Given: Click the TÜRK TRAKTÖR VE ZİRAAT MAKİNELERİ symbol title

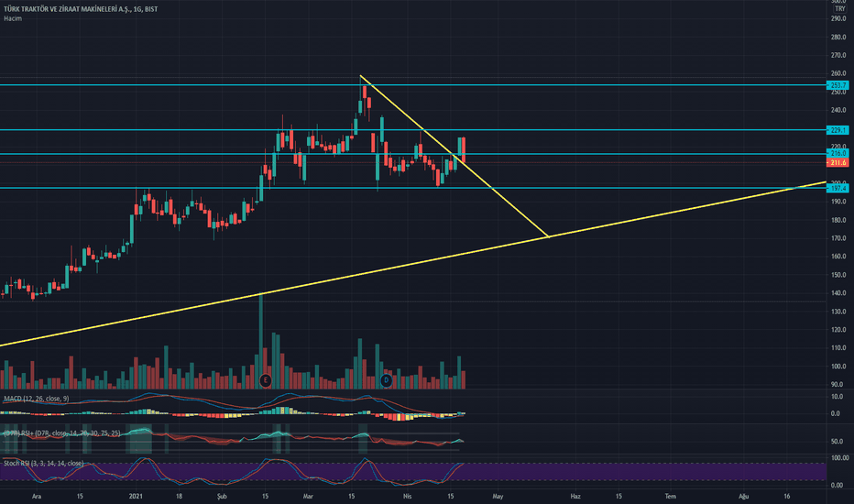Looking at the screenshot, I should coord(81,9).
